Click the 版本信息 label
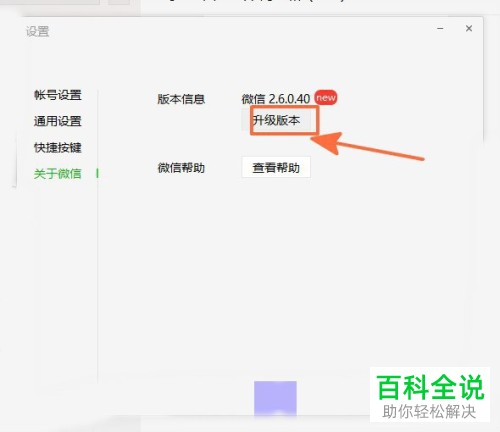 coord(181,99)
